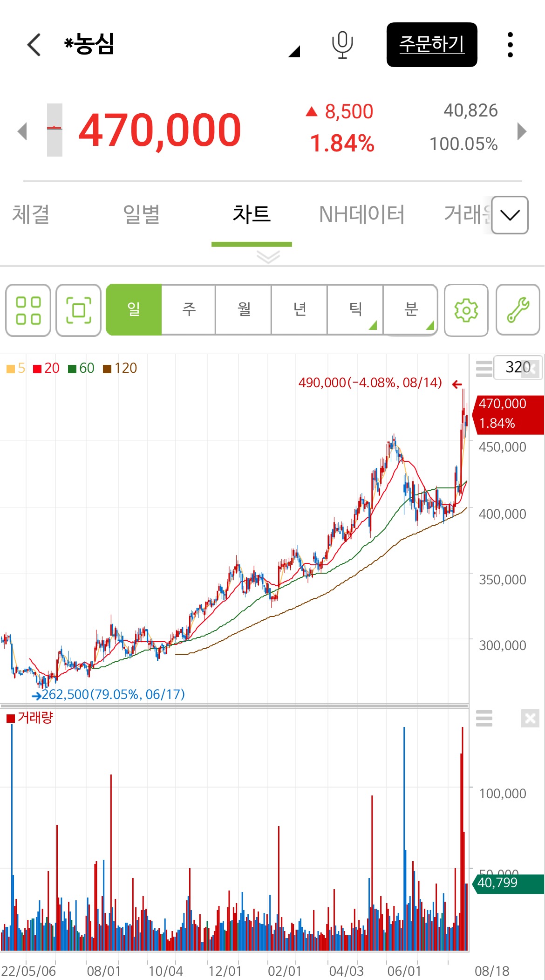Tap the 10/04 date axis label
Viewport: 545px width, 980px height.
[165, 971]
